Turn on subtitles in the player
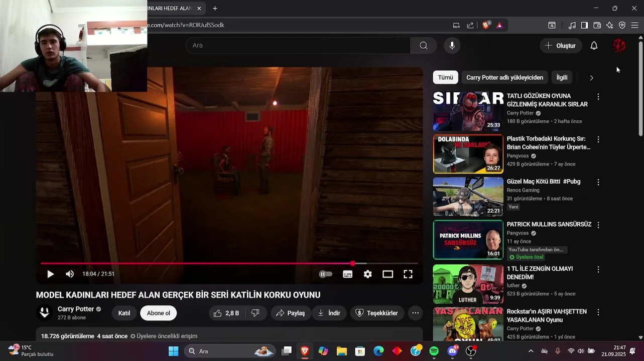 (347, 274)
